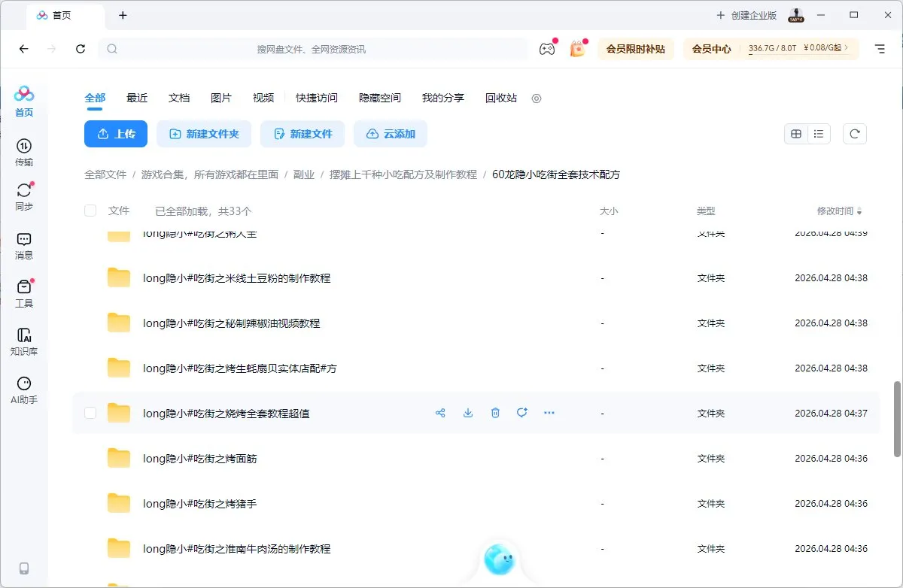Delete the hovered folder via trash icon
Viewport: 903px width, 588px height.
494,412
